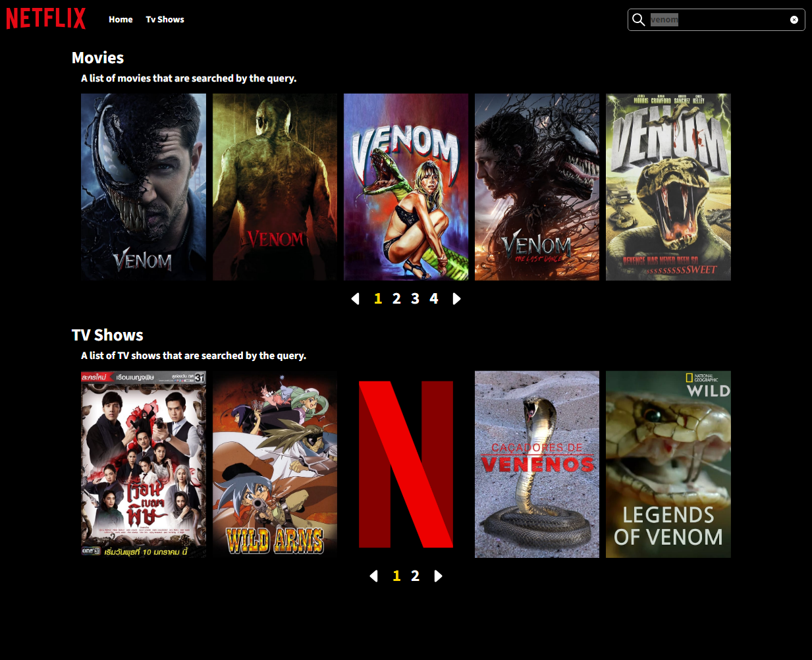
Task: Select page 2 of Movies results
Action: (x=396, y=299)
